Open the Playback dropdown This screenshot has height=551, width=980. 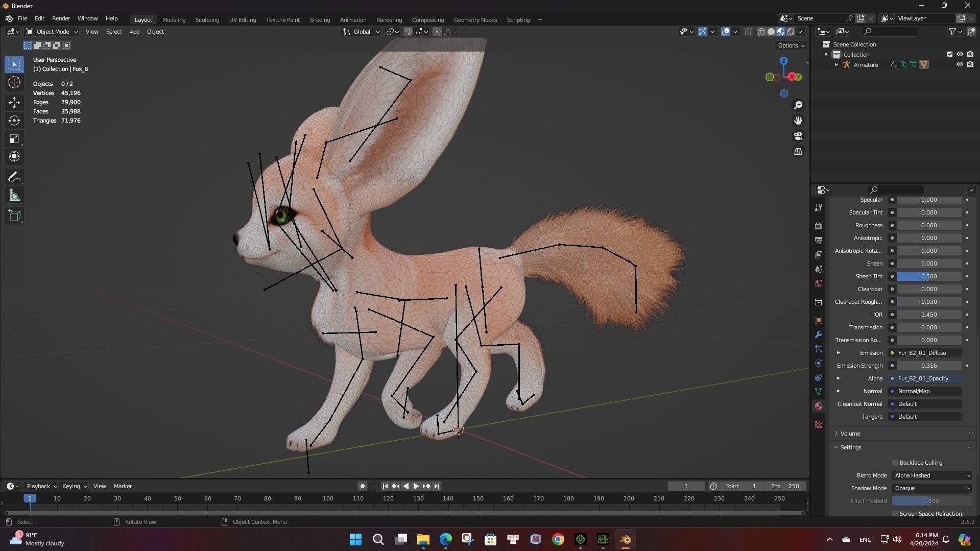41,486
